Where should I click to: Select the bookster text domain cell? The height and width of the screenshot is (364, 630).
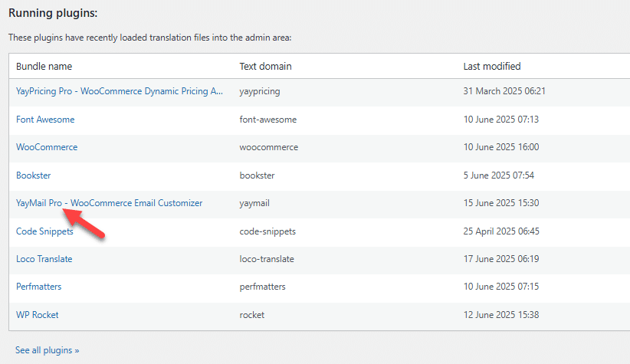tap(258, 175)
